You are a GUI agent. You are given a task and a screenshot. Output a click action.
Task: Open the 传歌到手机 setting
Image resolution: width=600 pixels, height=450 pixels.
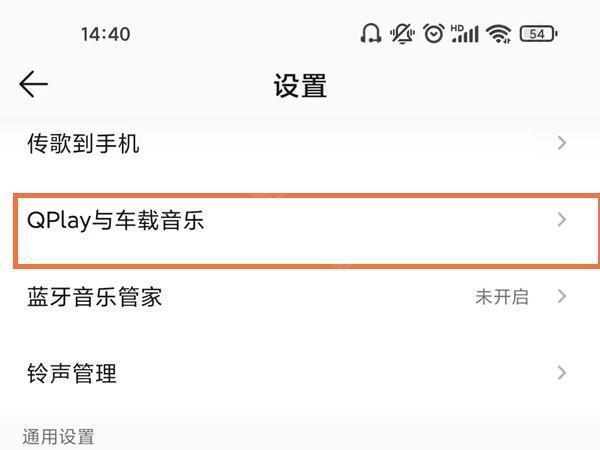click(x=83, y=144)
